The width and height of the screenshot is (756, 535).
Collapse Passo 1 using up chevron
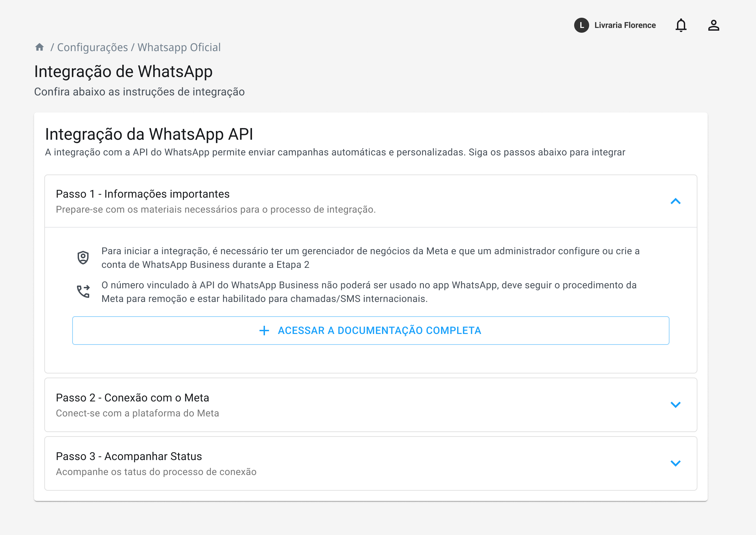pyautogui.click(x=675, y=201)
